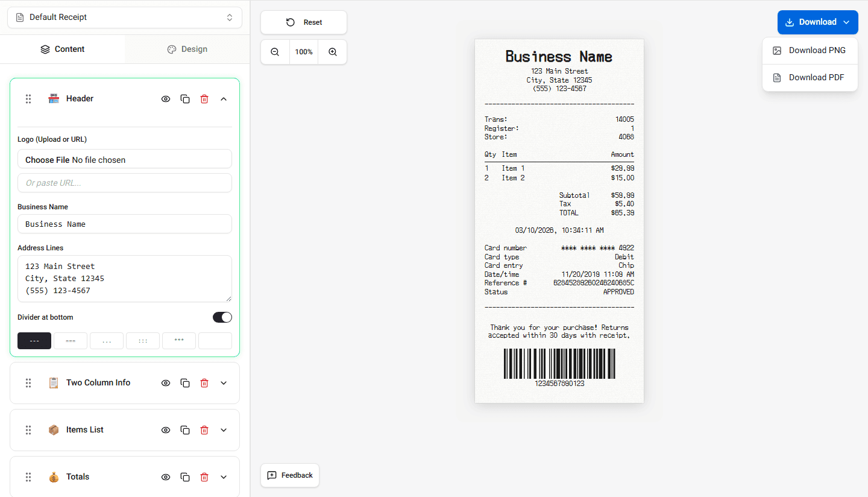868x497 pixels.
Task: Delete the Items List section
Action: point(204,429)
